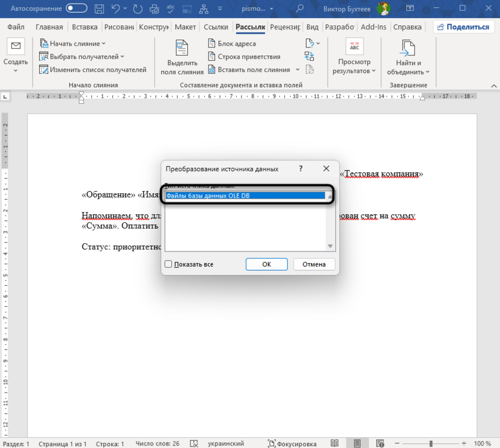The image size is (500, 448).
Task: Click the Строка приветствия button
Action: click(244, 56)
